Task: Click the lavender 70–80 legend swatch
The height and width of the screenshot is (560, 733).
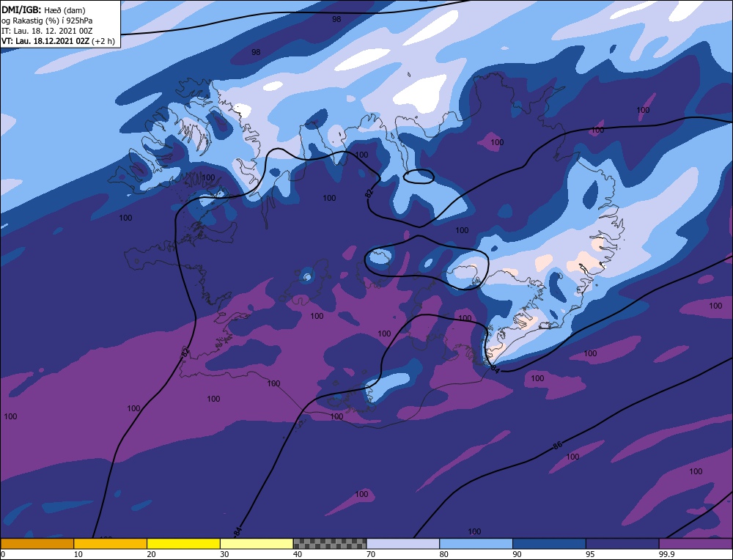Action: click(403, 544)
